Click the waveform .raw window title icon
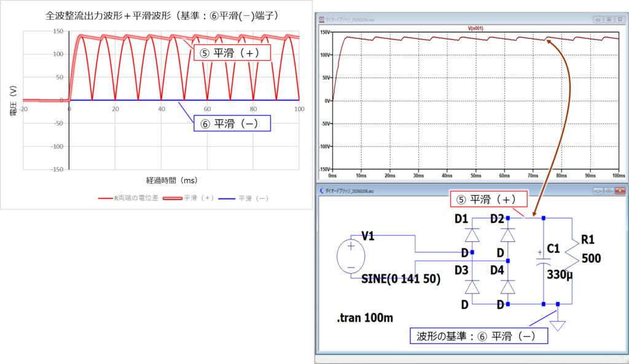629x364 pixels. (321, 19)
